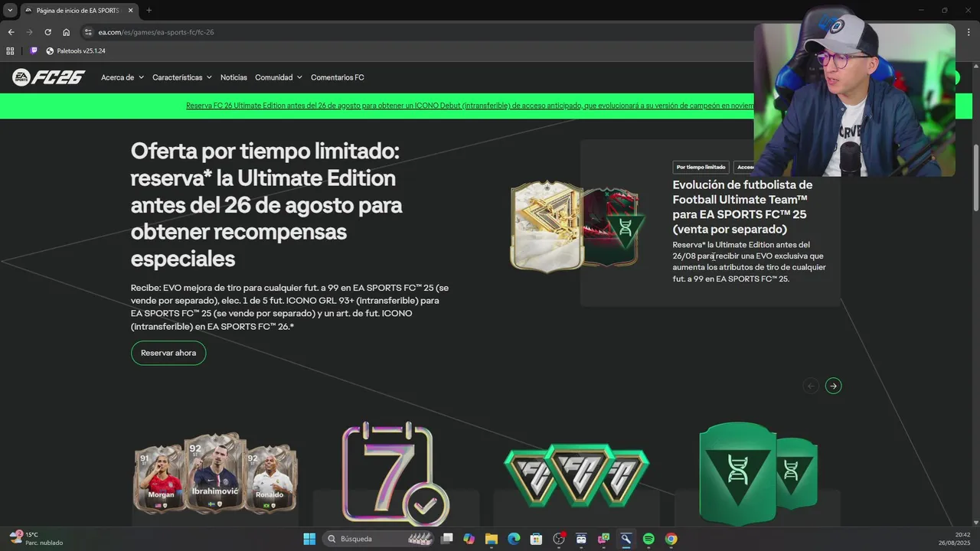Open Comentarios FC

[338, 77]
